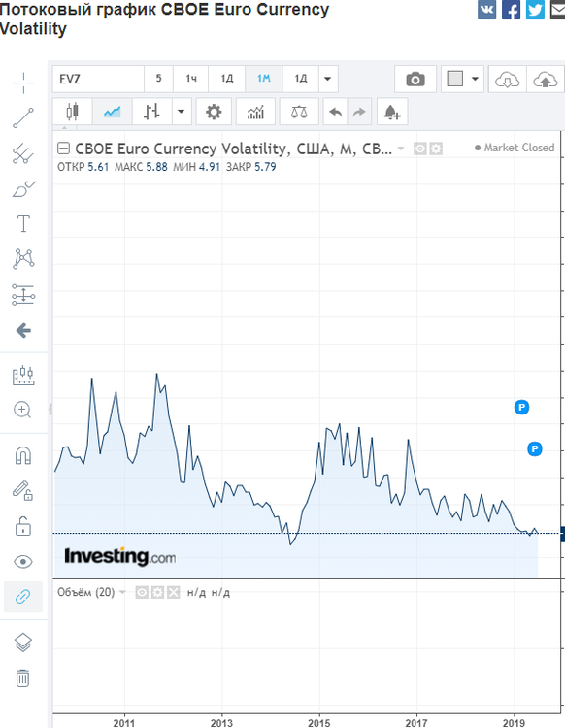This screenshot has height=728, width=565.
Task: Open compare symbols scales icon
Action: click(x=299, y=112)
